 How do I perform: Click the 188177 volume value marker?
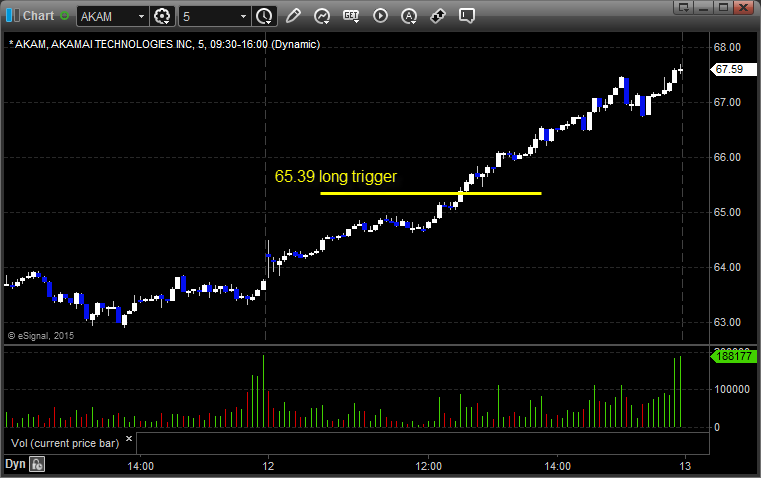click(733, 356)
